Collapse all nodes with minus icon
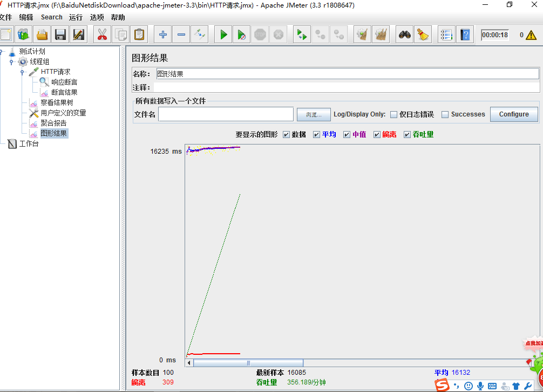The image size is (543, 392). 181,35
